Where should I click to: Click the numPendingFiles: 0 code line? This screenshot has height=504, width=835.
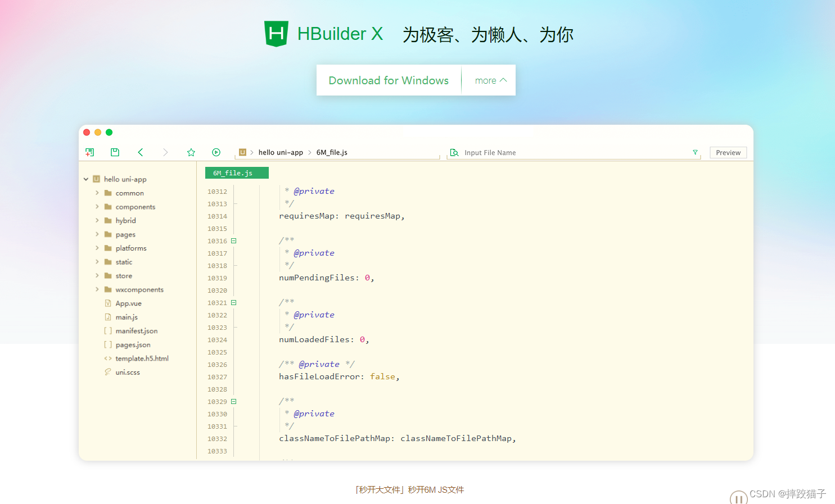click(327, 278)
